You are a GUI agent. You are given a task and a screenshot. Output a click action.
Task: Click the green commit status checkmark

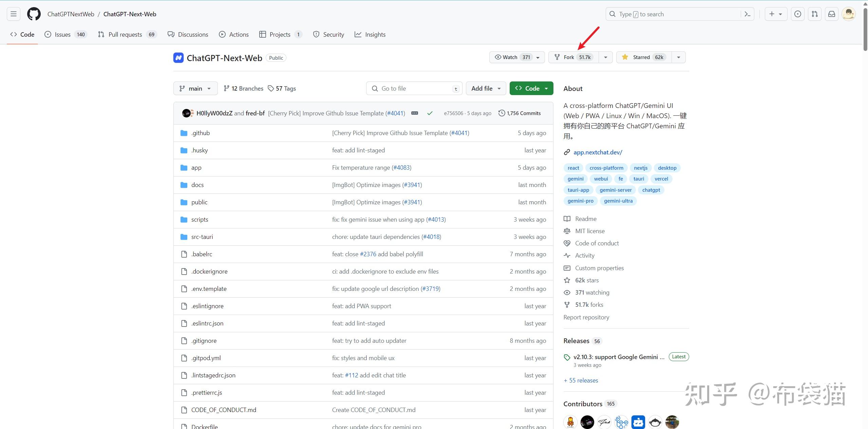pyautogui.click(x=430, y=113)
